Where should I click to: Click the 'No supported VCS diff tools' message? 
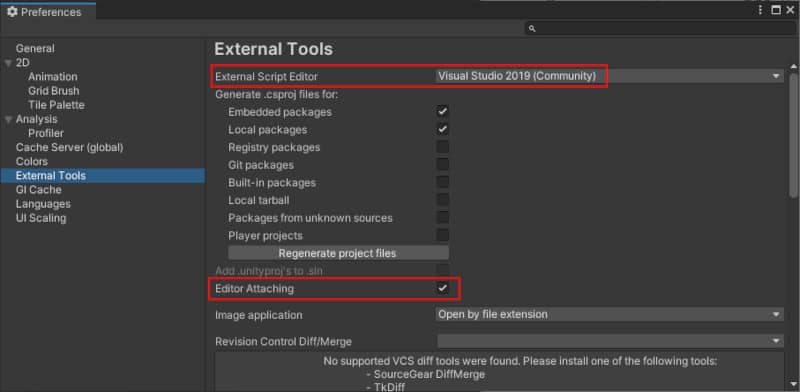[520, 361]
